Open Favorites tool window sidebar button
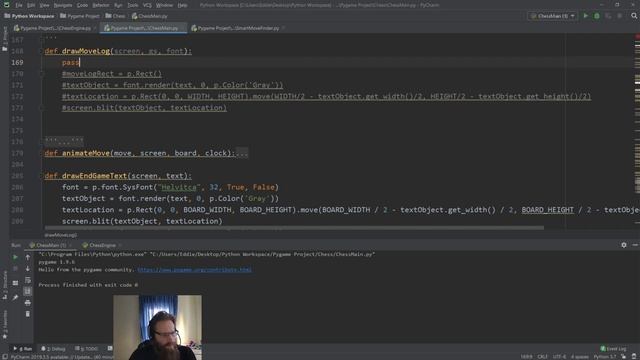Screen dimensions: 640x360 click(x=4, y=324)
